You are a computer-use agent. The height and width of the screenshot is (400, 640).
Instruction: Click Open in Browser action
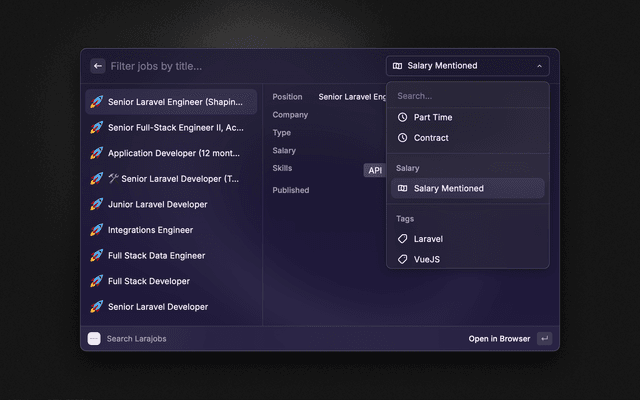point(499,339)
